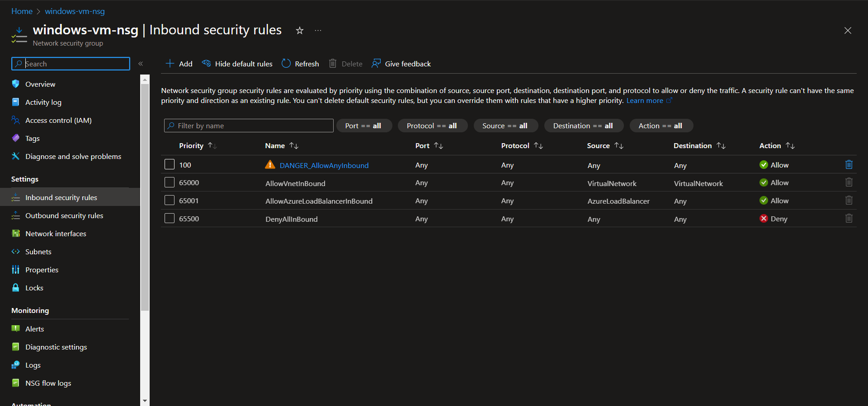This screenshot has width=868, height=406.
Task: Close the blade with the X button
Action: (848, 30)
